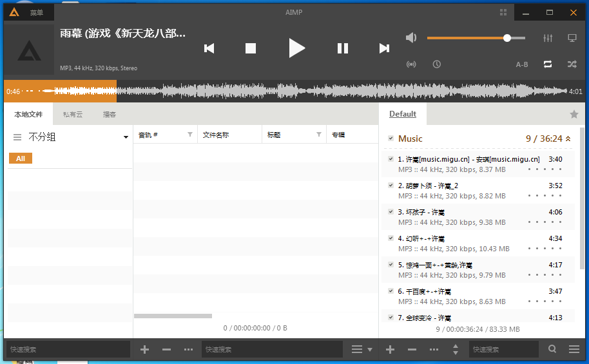Screen dimensions: 589x364
Task: Click the album art placeholder thumbnail
Action: point(29,50)
